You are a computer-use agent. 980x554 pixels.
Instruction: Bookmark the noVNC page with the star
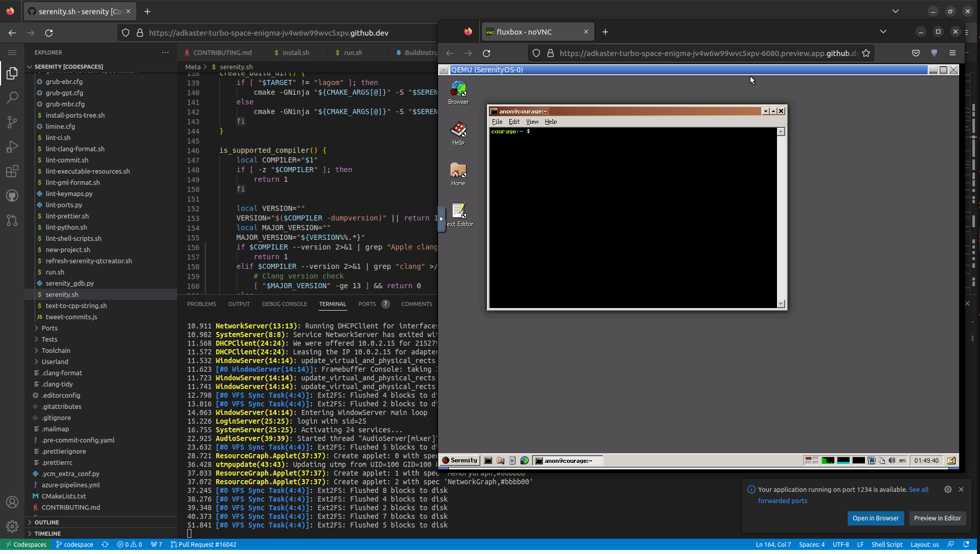point(866,53)
